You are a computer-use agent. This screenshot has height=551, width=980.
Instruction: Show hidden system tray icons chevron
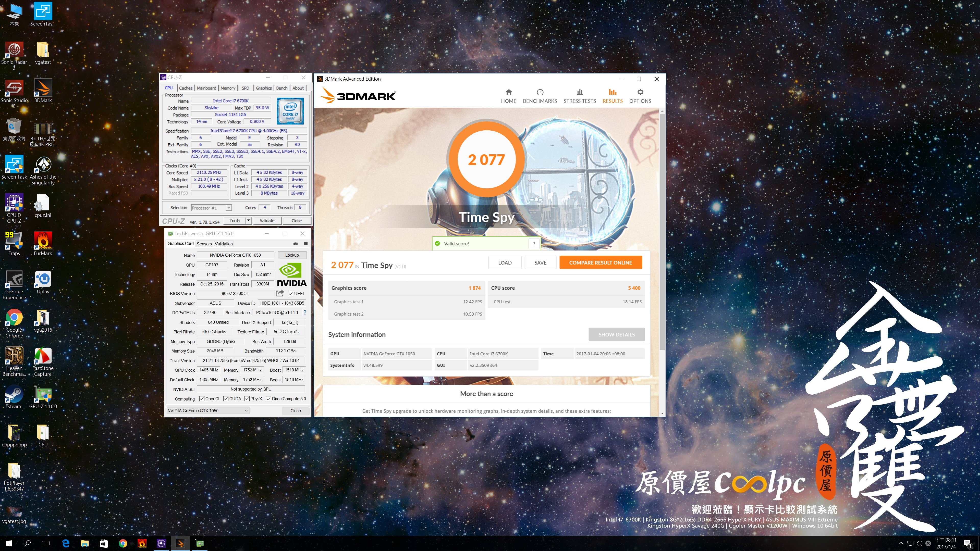click(900, 543)
